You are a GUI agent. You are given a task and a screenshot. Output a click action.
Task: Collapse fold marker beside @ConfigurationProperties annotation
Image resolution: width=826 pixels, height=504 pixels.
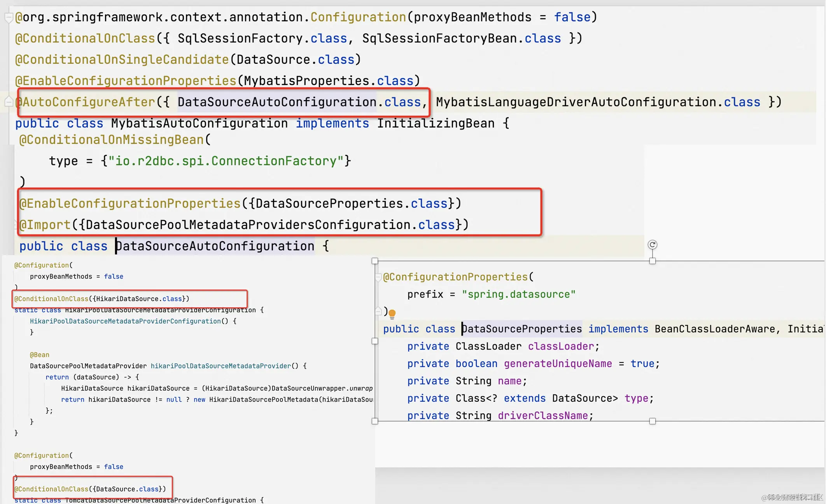378,277
